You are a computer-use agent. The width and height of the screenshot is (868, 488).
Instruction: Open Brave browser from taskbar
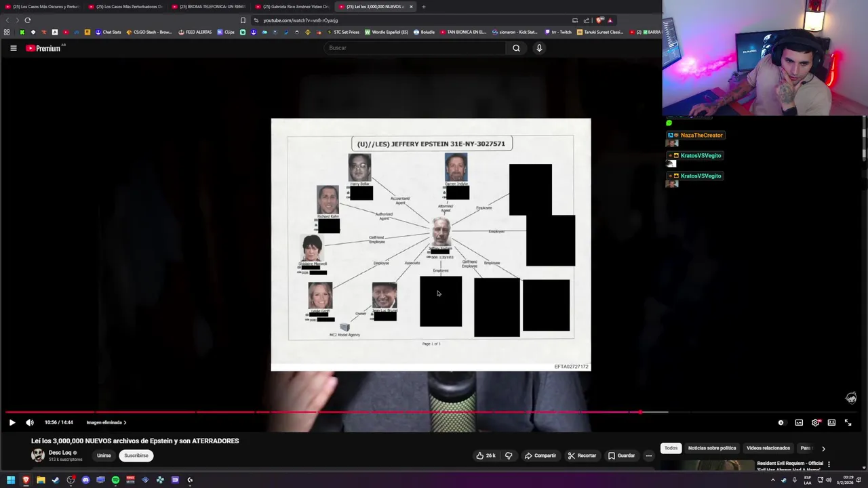26,480
